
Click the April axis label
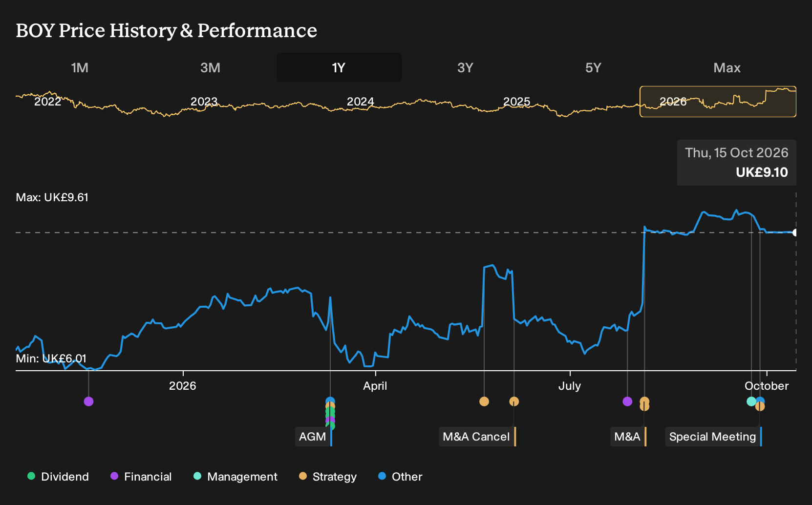click(x=375, y=386)
